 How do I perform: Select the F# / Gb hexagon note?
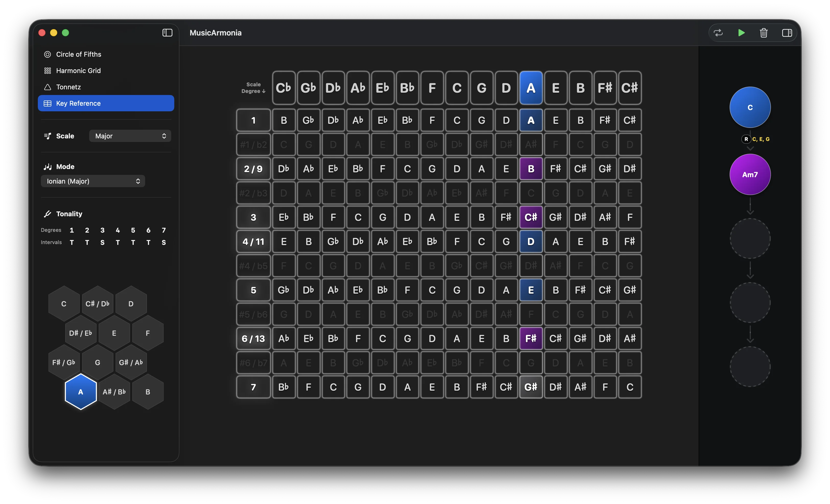64,362
